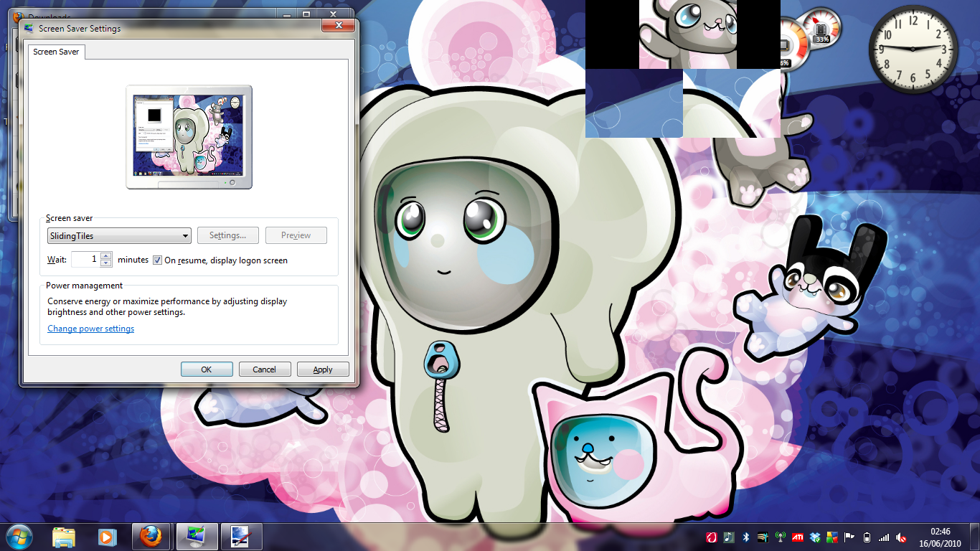Open the green wireless antenna tray icon
Screen dimensions: 980x551
(780, 537)
